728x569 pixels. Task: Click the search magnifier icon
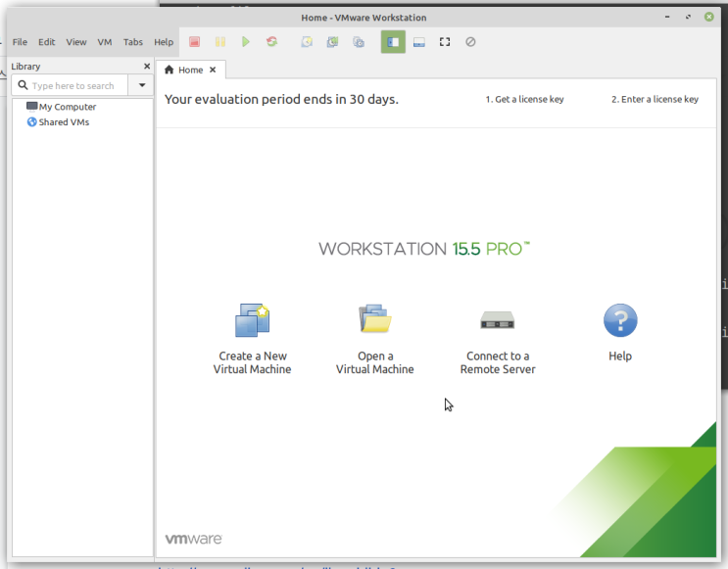pyautogui.click(x=23, y=85)
